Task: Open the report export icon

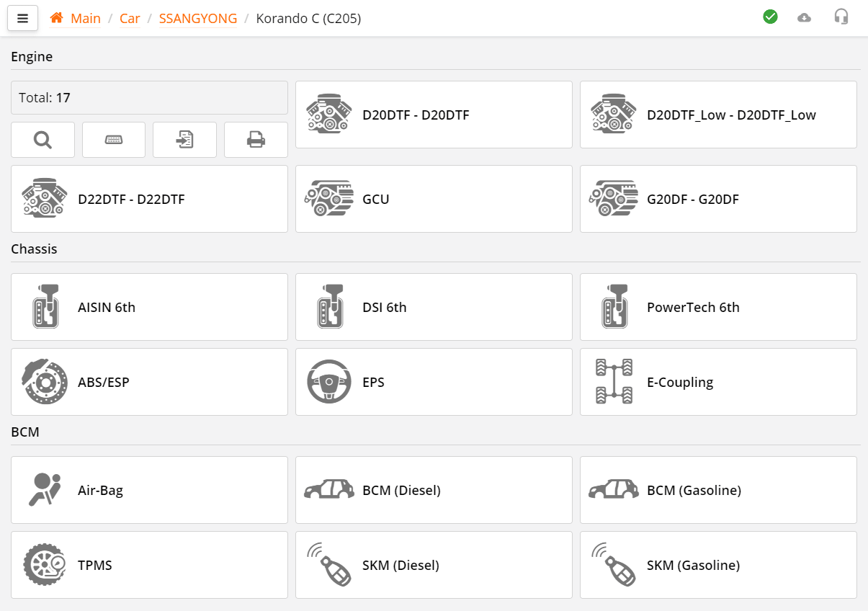Action: (x=184, y=139)
